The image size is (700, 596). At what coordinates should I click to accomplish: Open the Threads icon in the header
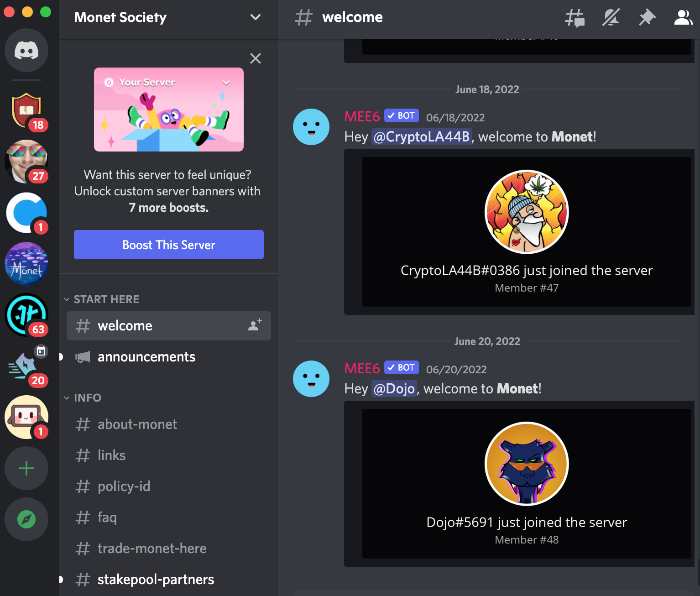tap(575, 18)
